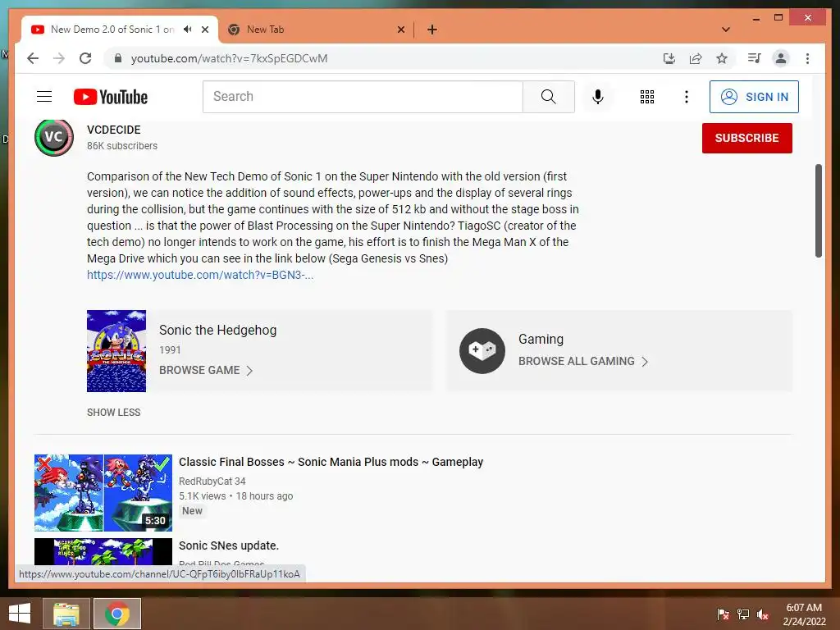Open the VCDECIDE channel avatar

pos(54,137)
